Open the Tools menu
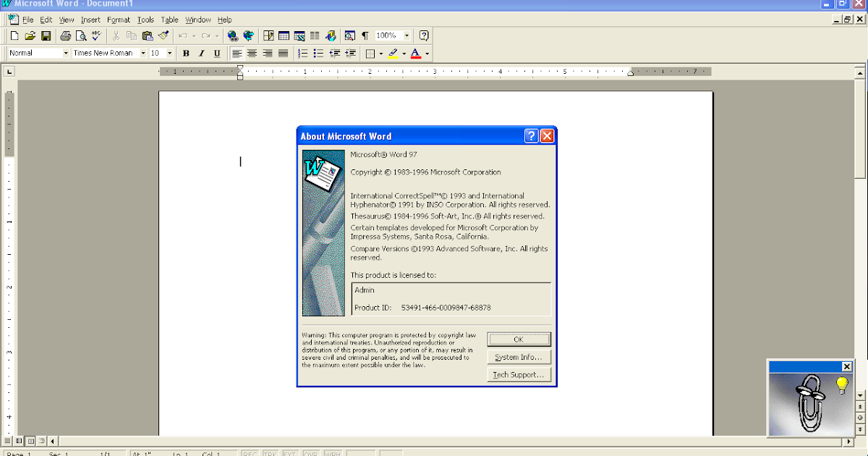Image resolution: width=868 pixels, height=456 pixels. pyautogui.click(x=145, y=20)
